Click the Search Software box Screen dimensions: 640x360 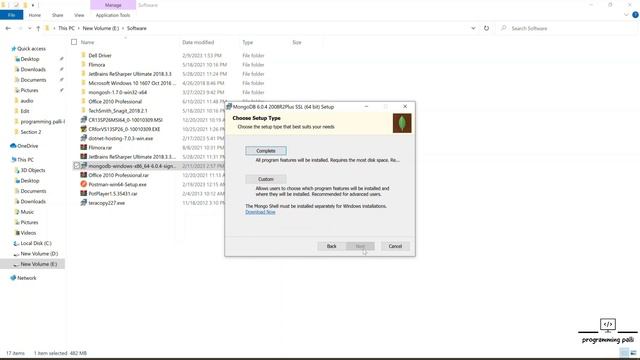(567, 28)
